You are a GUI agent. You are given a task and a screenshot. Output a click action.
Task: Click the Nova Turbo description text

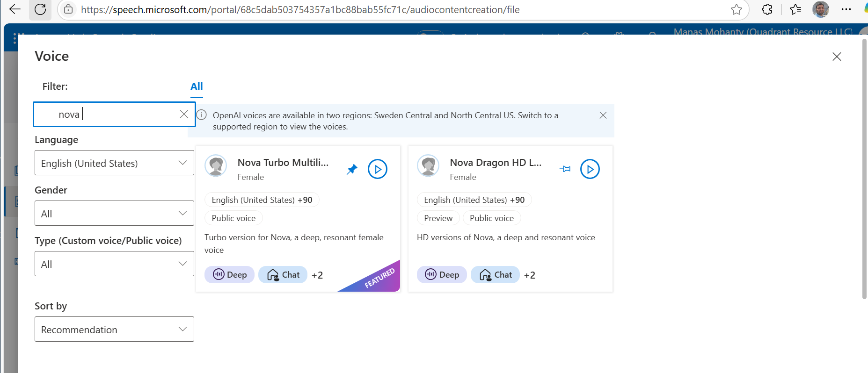pos(294,244)
